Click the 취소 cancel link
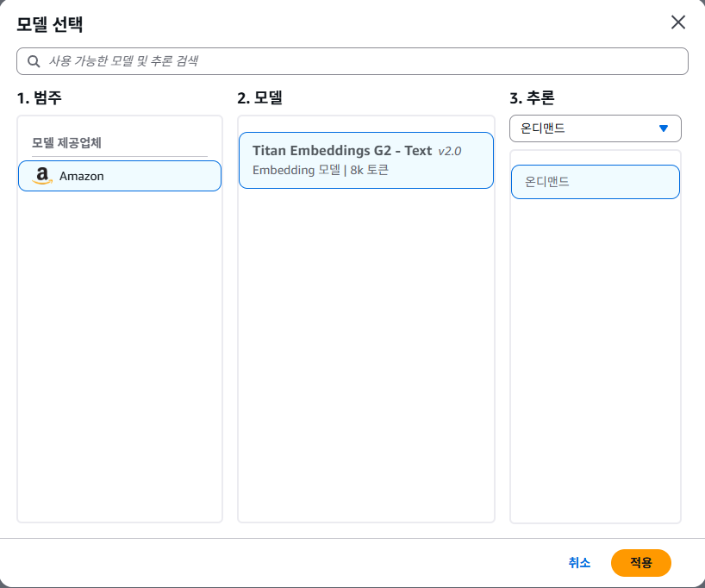This screenshot has height=588, width=705. coord(579,562)
